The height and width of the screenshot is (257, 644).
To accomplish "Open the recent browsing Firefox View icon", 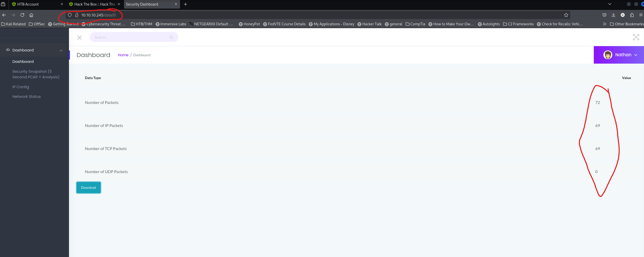I will coord(3,4).
